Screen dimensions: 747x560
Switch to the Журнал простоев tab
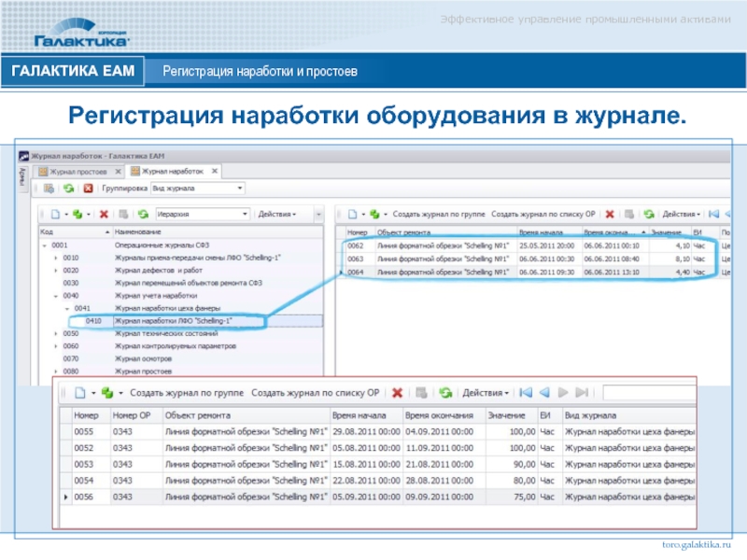click(x=78, y=172)
